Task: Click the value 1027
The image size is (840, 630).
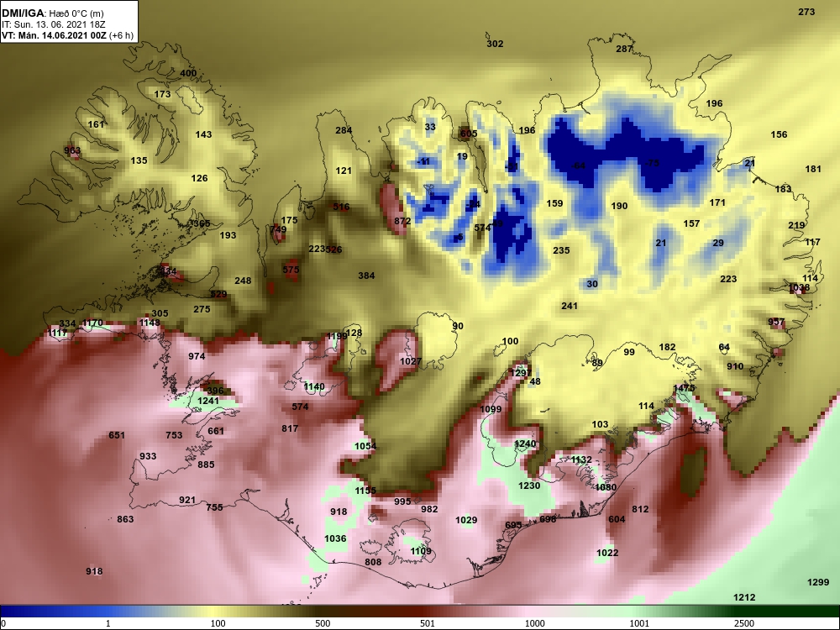Action: [x=411, y=361]
